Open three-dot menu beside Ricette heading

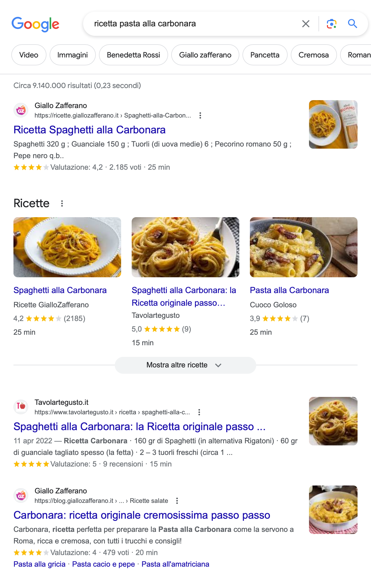click(x=62, y=203)
